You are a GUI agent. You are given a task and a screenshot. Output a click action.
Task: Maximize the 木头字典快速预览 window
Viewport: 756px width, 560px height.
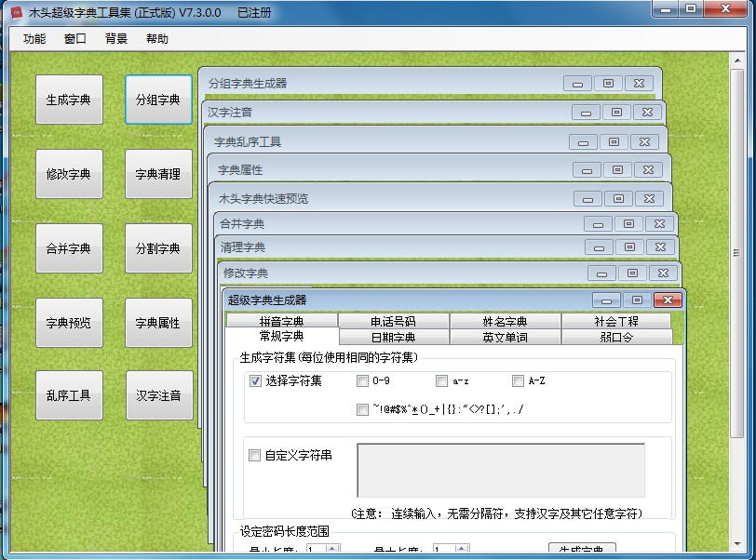click(618, 198)
